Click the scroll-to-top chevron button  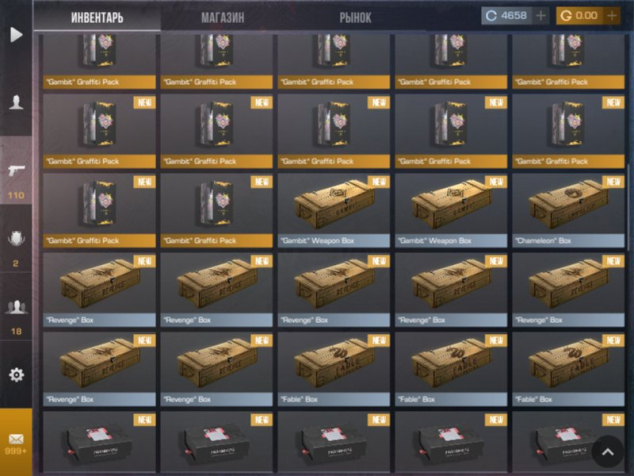coord(608,452)
